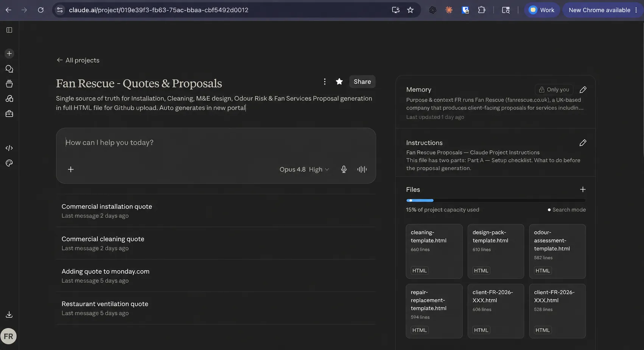Open project options three-dot menu
644x350 pixels.
(325, 81)
